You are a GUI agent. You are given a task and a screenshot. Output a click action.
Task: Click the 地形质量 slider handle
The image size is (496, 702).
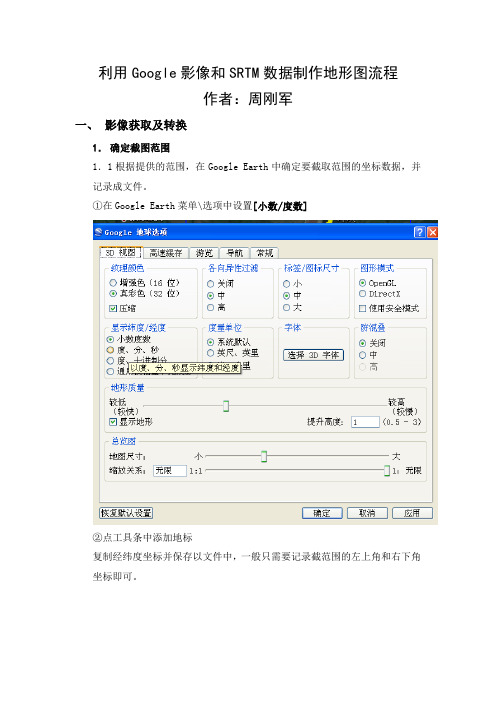pos(226,406)
